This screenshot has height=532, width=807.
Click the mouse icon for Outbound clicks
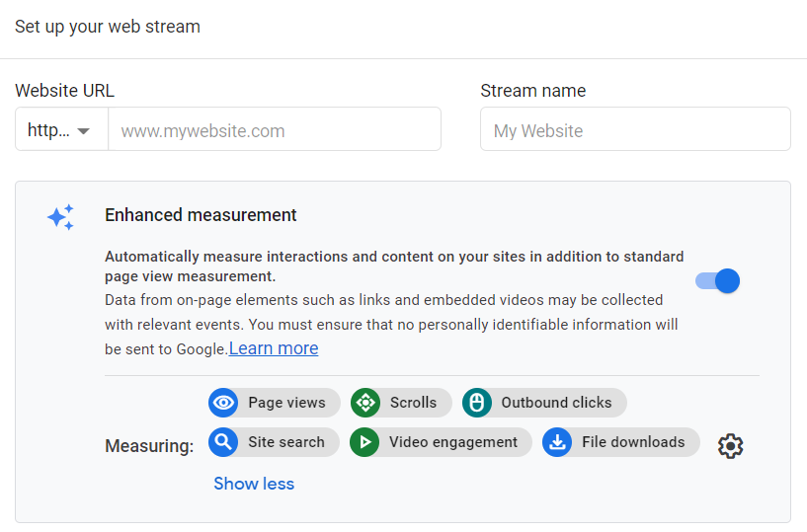[477, 403]
